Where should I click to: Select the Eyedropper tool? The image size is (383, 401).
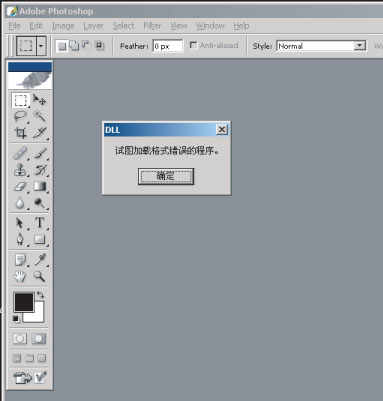[x=39, y=259]
